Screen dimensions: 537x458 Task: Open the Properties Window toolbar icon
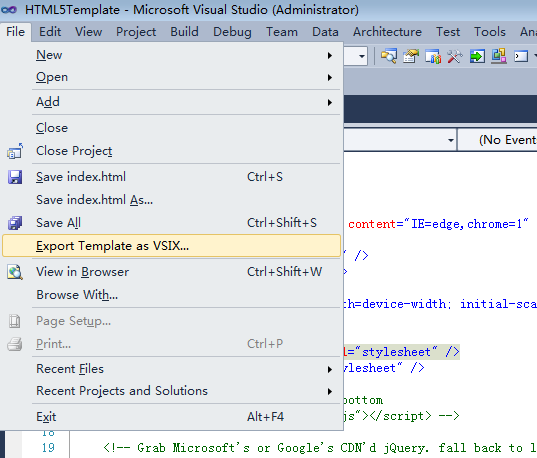pyautogui.click(x=411, y=56)
